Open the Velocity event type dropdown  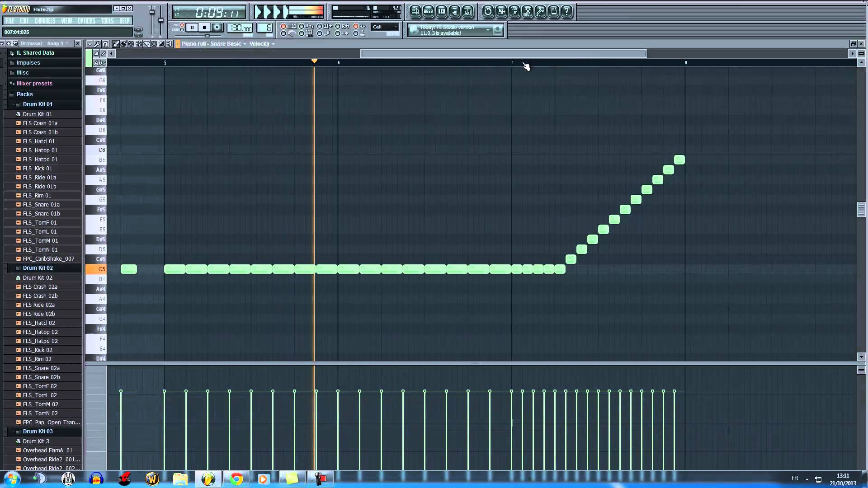tap(262, 44)
